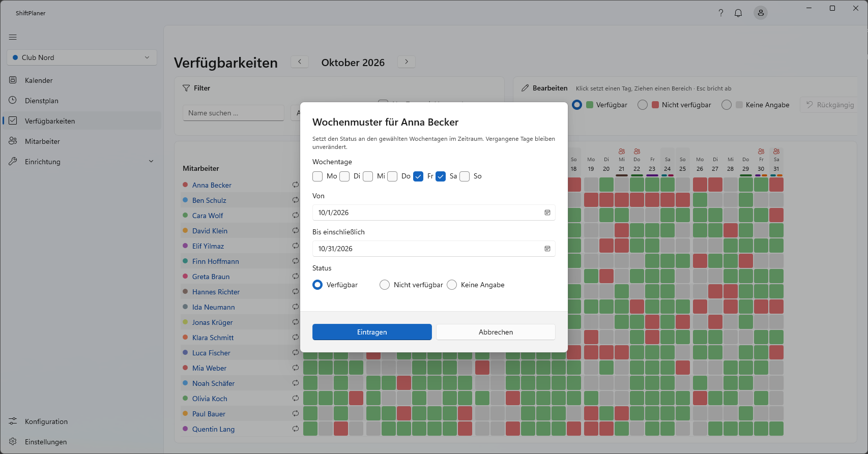Select Verfügbar status radio in dialog
868x454 pixels.
(317, 285)
